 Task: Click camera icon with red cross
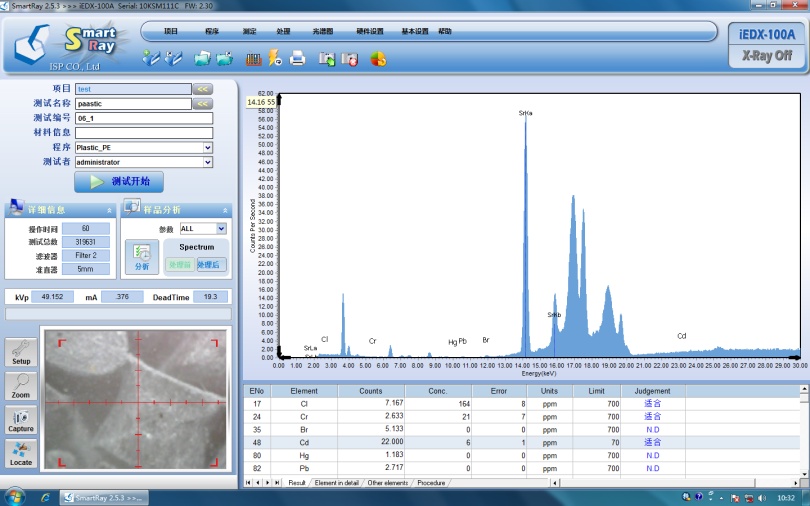tap(349, 59)
